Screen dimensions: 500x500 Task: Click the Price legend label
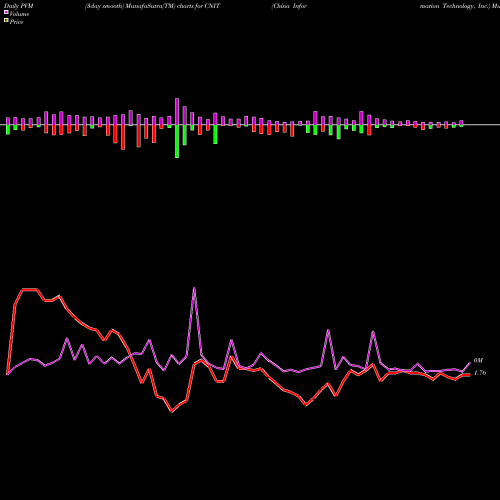[x=16, y=22]
